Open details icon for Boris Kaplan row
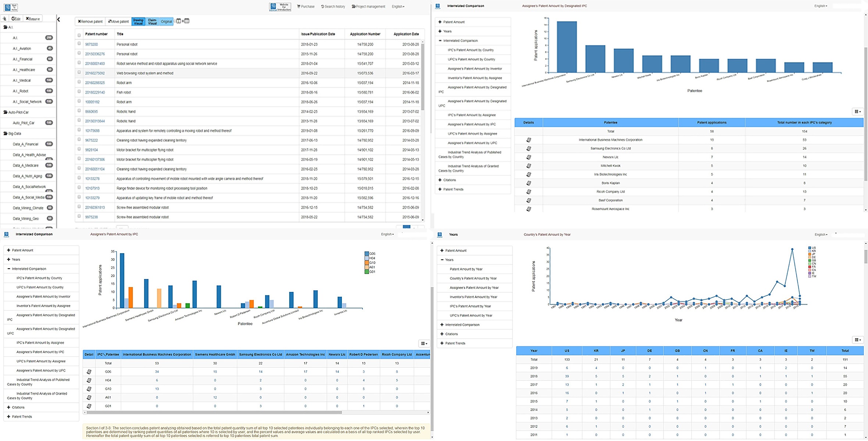The image size is (868, 441). click(x=529, y=183)
